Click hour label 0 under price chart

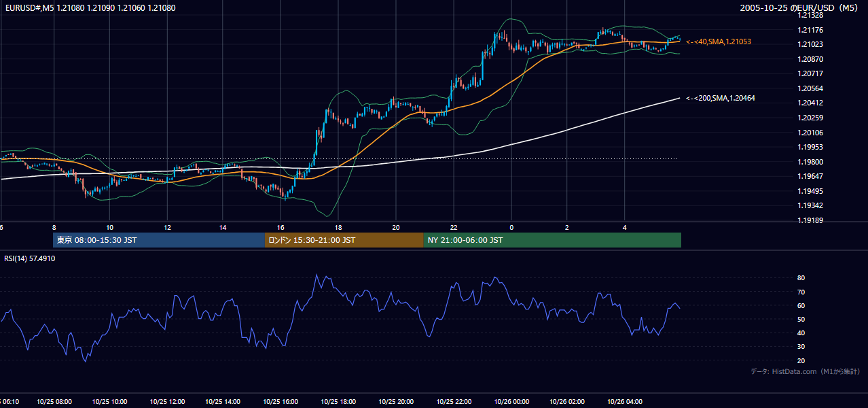[x=511, y=227]
